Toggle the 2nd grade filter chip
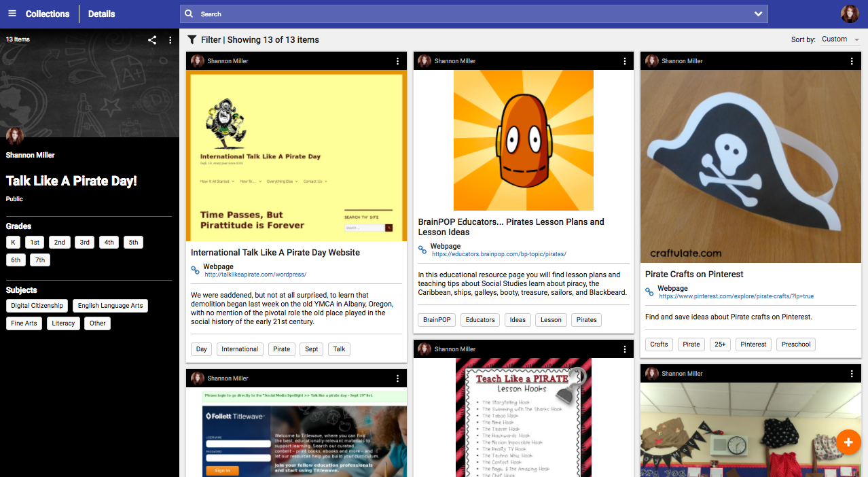 point(59,242)
